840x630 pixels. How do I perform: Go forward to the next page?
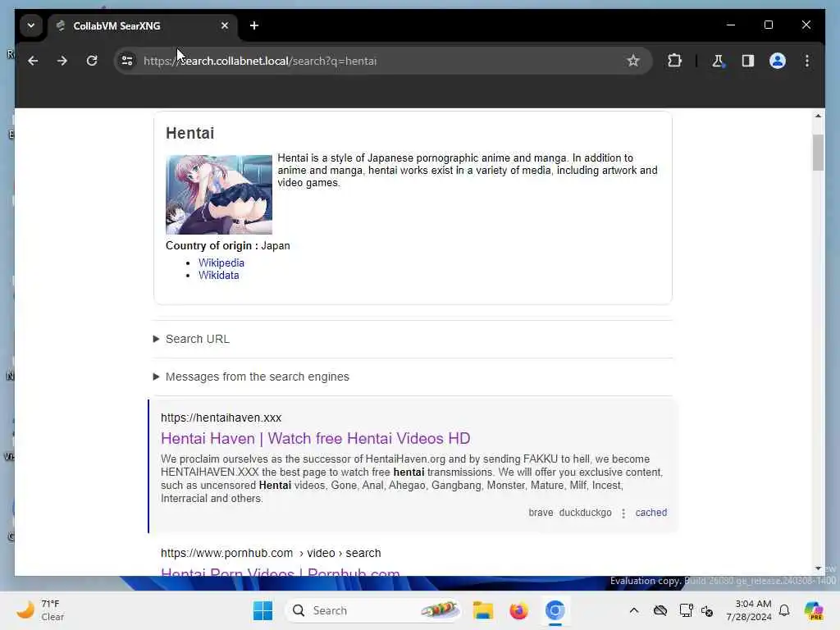(x=62, y=61)
